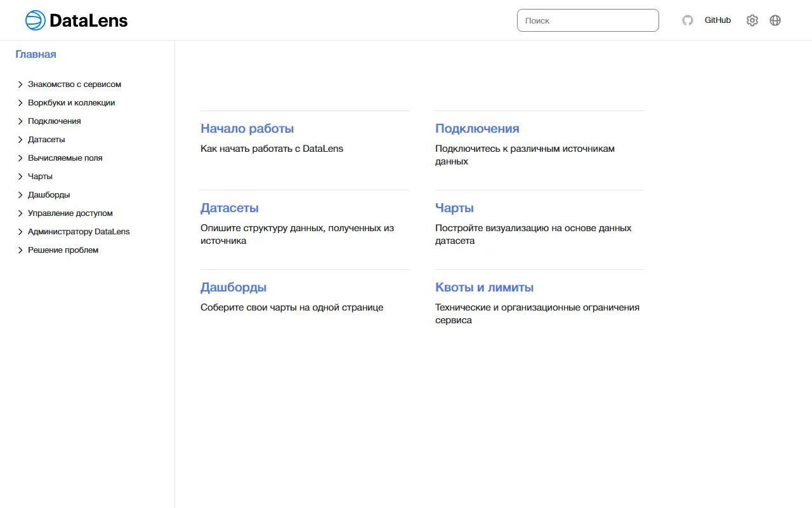Expand the Знакомство с сервисом chevron

tap(20, 84)
